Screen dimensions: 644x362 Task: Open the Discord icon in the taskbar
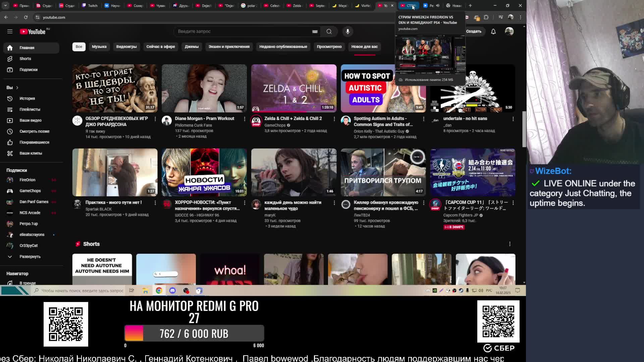(x=172, y=291)
